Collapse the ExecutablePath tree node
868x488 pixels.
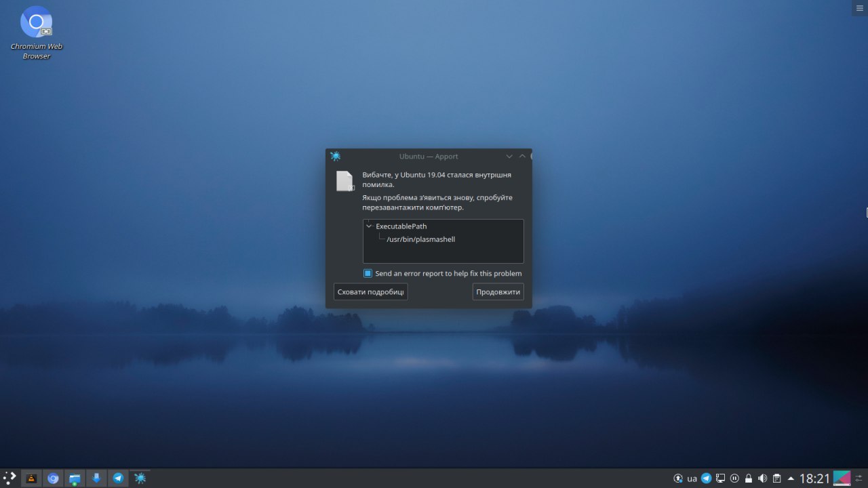coord(369,226)
